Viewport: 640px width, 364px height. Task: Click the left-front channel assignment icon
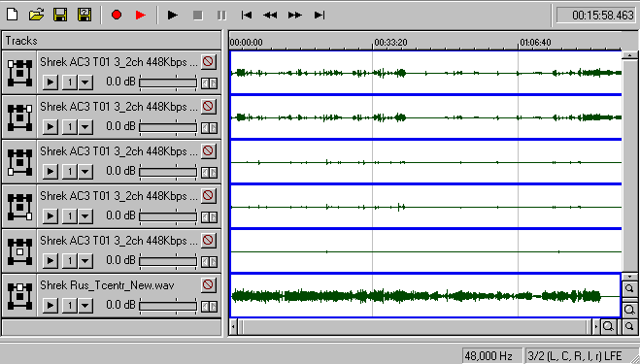coord(19,73)
